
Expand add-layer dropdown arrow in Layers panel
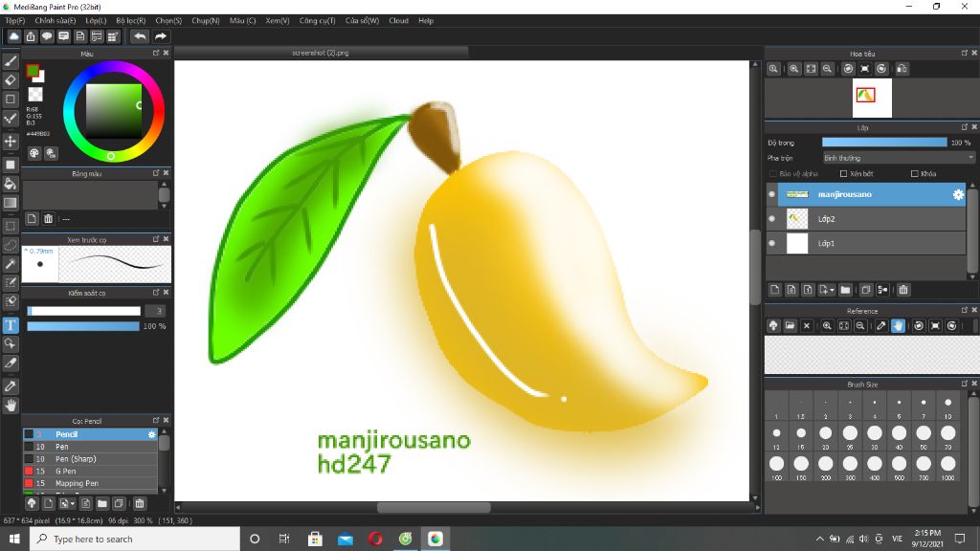click(x=832, y=291)
